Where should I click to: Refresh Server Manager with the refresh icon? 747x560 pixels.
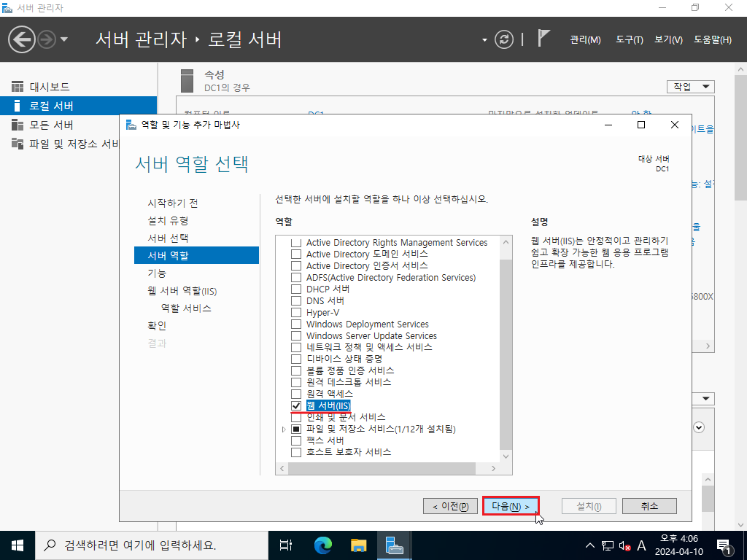504,39
